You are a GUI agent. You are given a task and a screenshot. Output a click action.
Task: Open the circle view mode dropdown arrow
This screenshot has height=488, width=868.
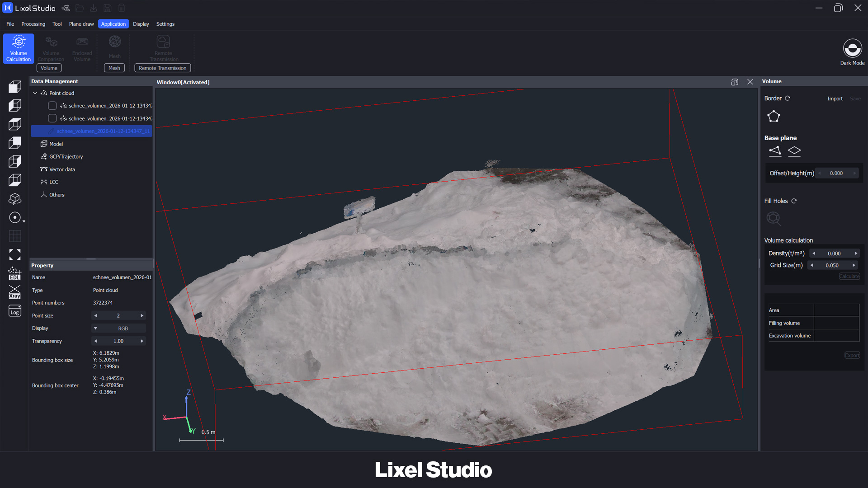pos(24,221)
